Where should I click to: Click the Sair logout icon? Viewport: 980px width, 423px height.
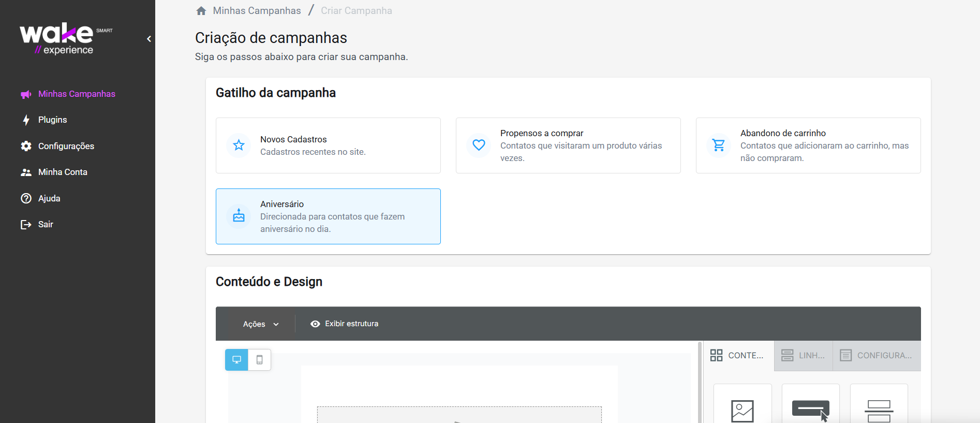click(x=26, y=224)
